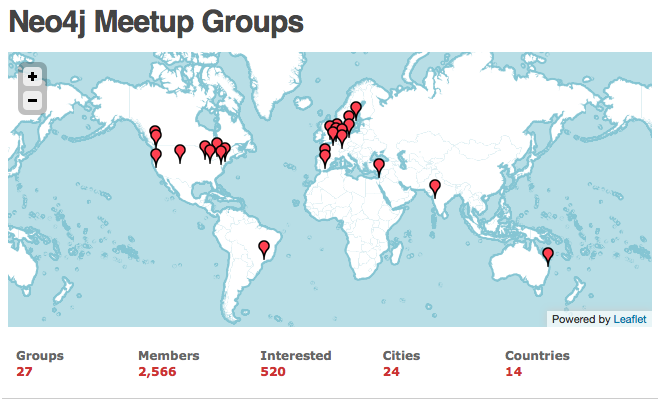
Task: Open the Leaflet attribution link
Action: point(629,319)
